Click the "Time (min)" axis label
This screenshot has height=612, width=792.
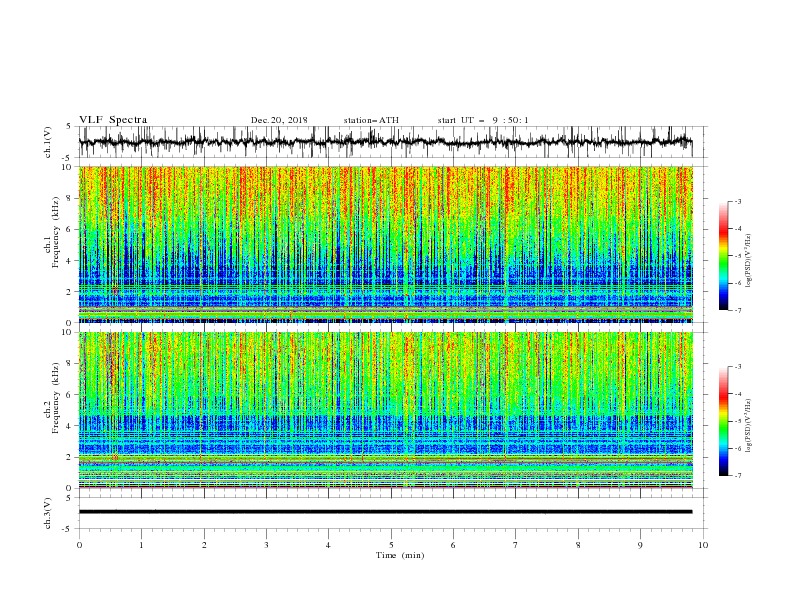click(400, 555)
